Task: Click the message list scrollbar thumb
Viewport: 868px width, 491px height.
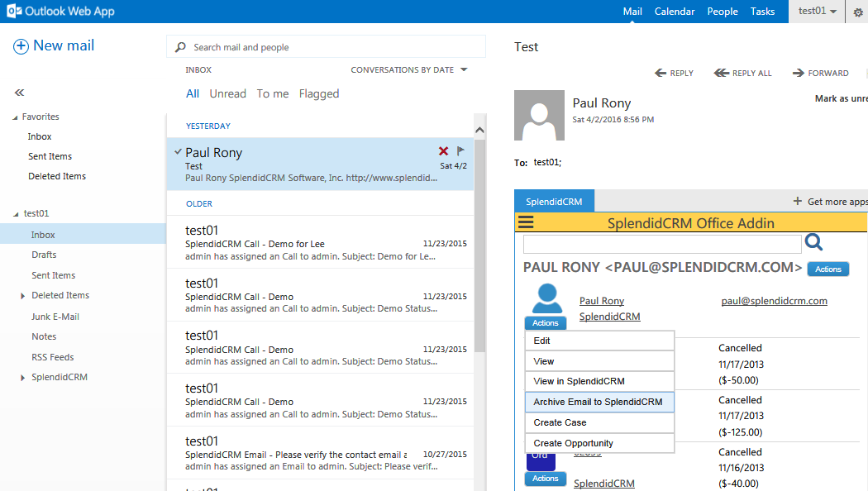Action: (479, 245)
